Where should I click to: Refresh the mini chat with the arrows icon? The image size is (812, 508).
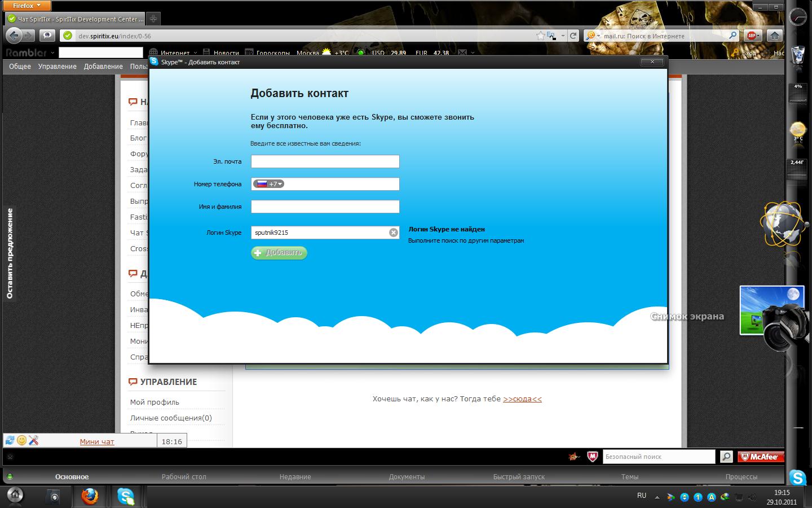coord(10,440)
